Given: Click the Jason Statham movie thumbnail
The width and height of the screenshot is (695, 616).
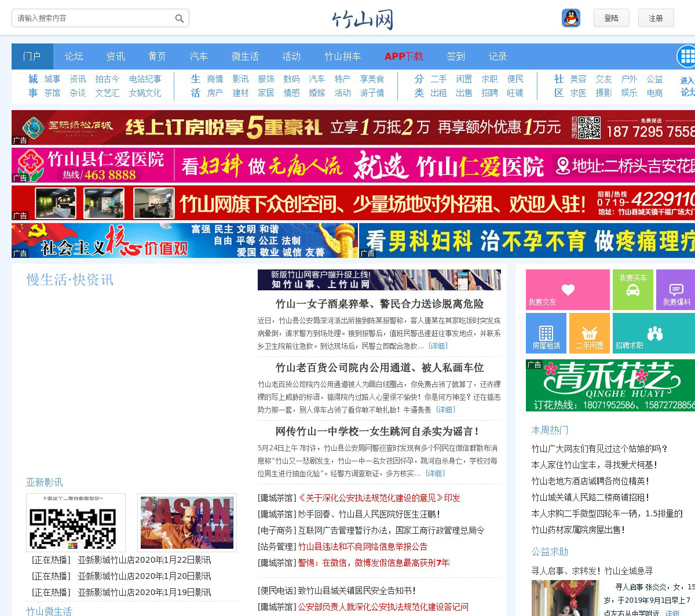Looking at the screenshot, I should [x=186, y=523].
